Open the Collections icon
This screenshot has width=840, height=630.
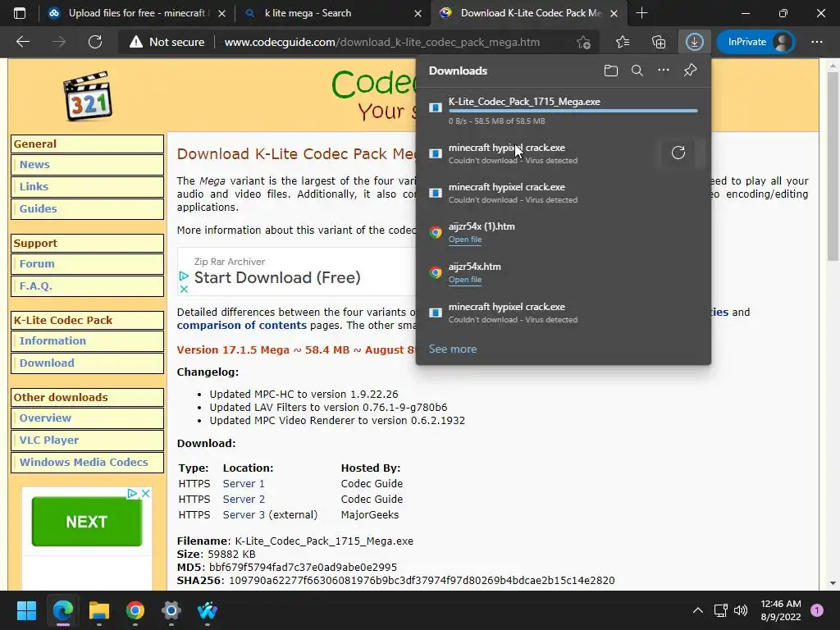coord(659,42)
